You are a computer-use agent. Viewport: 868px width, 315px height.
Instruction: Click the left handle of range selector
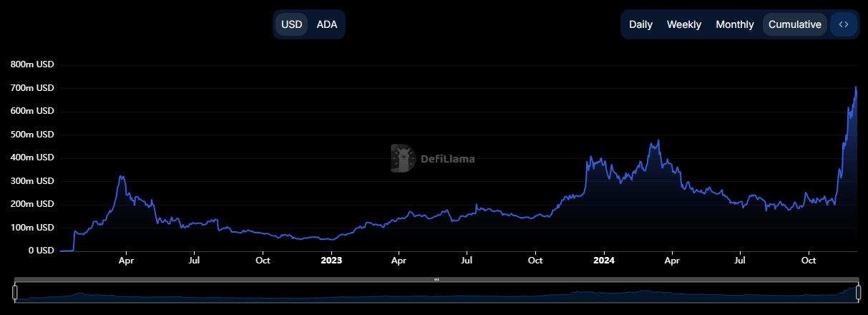[14, 292]
